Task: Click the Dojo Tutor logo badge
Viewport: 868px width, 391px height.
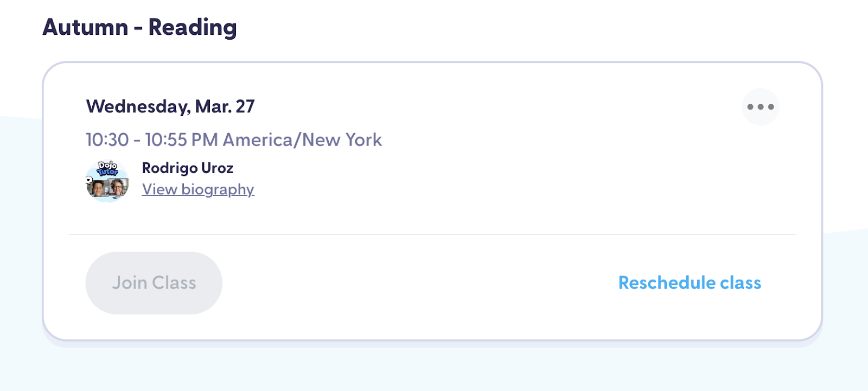Action: coord(107,169)
